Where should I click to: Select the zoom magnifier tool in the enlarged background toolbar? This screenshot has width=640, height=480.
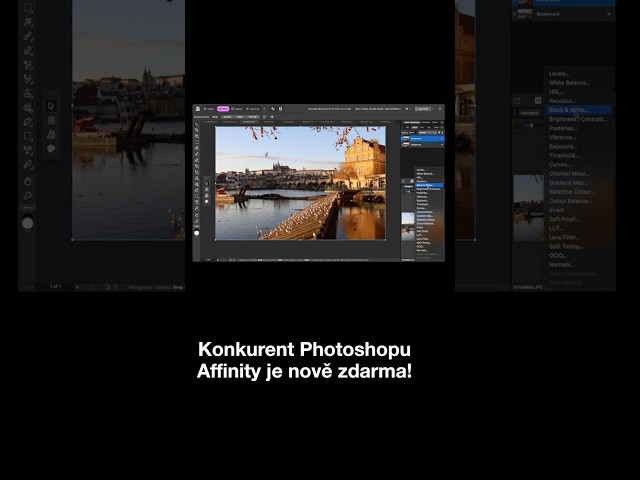coord(28,196)
